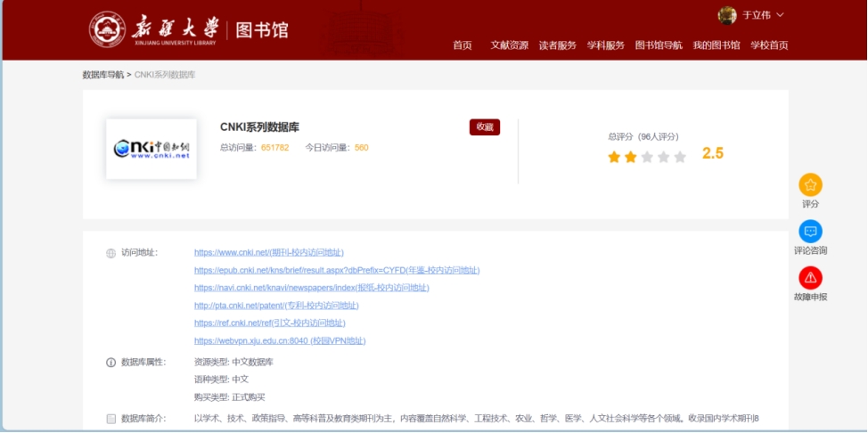Click the second rating star

630,157
